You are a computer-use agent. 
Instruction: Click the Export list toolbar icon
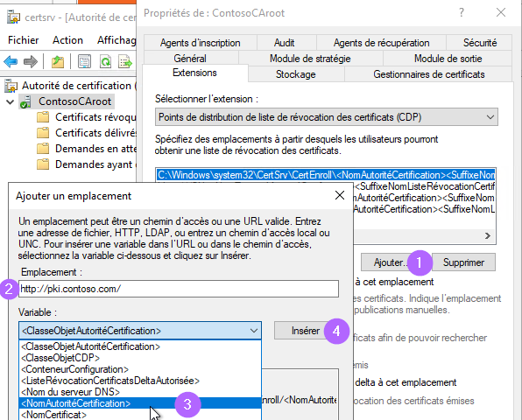(x=125, y=62)
